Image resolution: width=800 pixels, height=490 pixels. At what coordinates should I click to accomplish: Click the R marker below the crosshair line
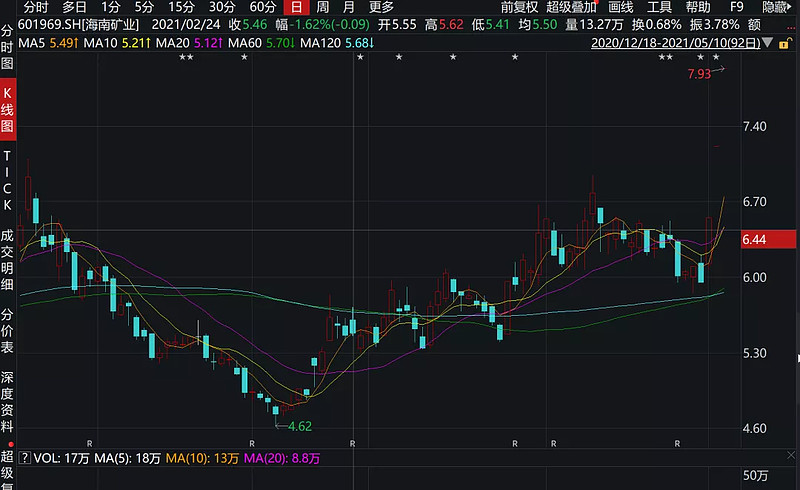click(x=353, y=444)
